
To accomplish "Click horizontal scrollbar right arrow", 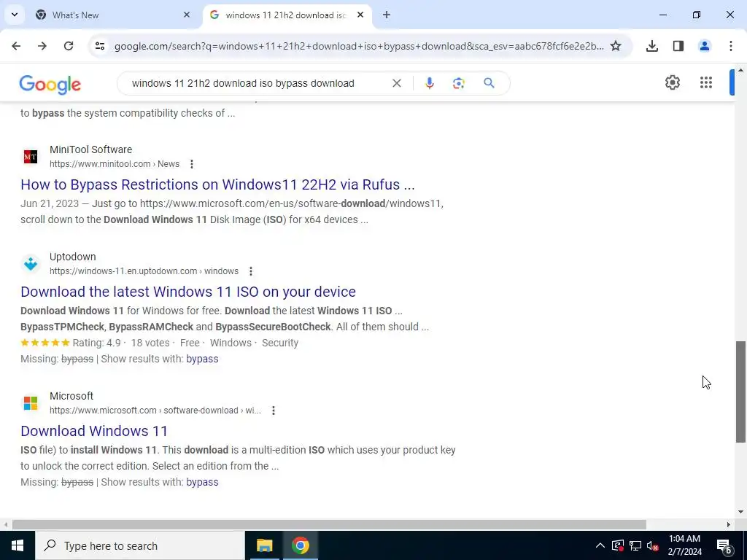I will point(729,524).
